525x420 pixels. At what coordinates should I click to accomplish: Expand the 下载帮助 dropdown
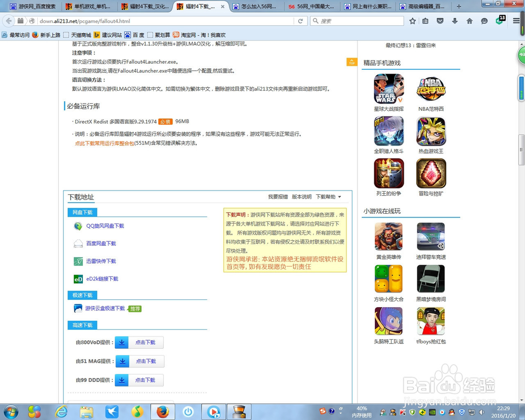329,196
